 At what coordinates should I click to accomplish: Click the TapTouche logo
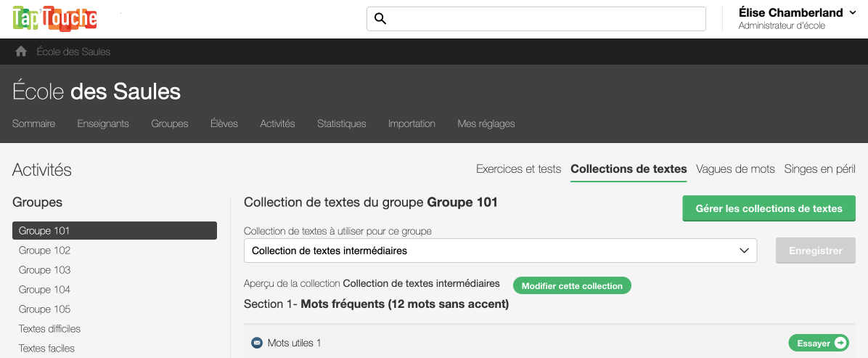(55, 19)
